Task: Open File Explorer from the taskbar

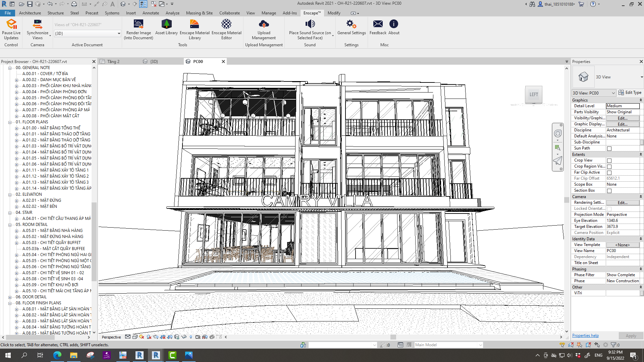Action: (73, 355)
